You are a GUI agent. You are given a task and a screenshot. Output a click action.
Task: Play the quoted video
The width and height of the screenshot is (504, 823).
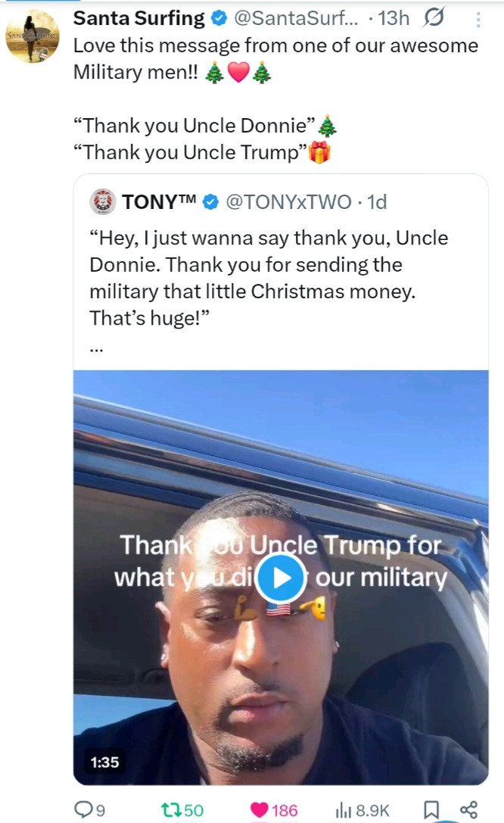[x=280, y=578]
